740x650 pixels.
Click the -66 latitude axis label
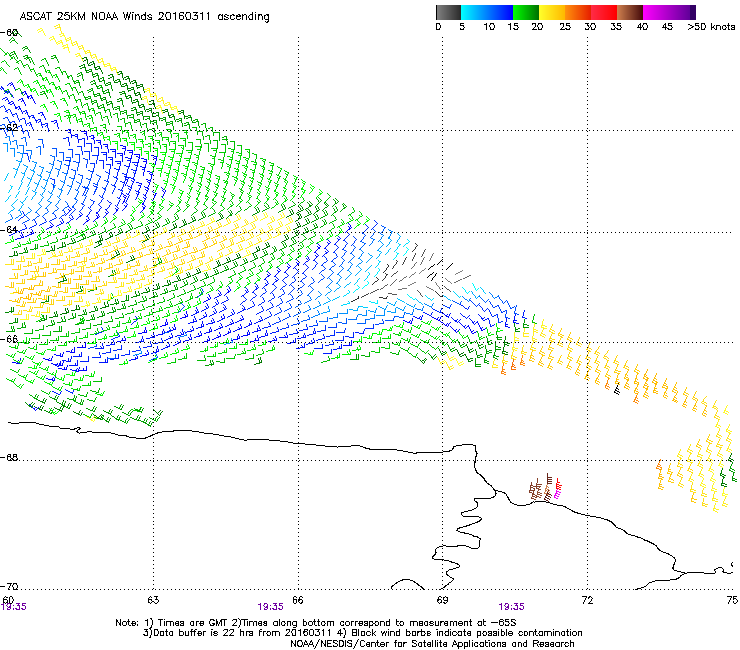tap(9, 339)
